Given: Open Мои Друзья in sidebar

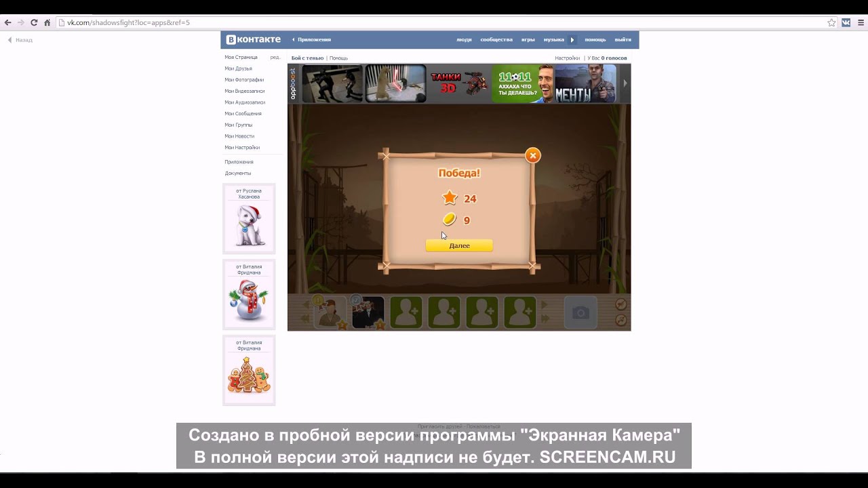Looking at the screenshot, I should [238, 68].
